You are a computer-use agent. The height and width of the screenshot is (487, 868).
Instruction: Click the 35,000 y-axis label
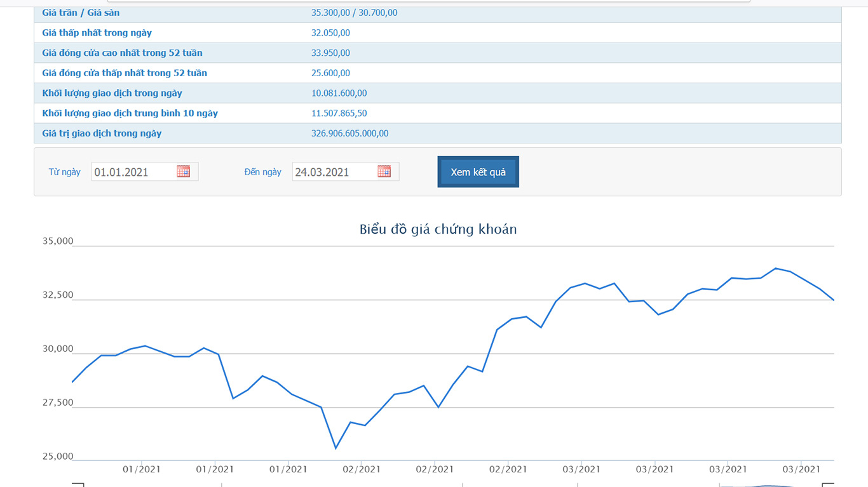pyautogui.click(x=58, y=241)
